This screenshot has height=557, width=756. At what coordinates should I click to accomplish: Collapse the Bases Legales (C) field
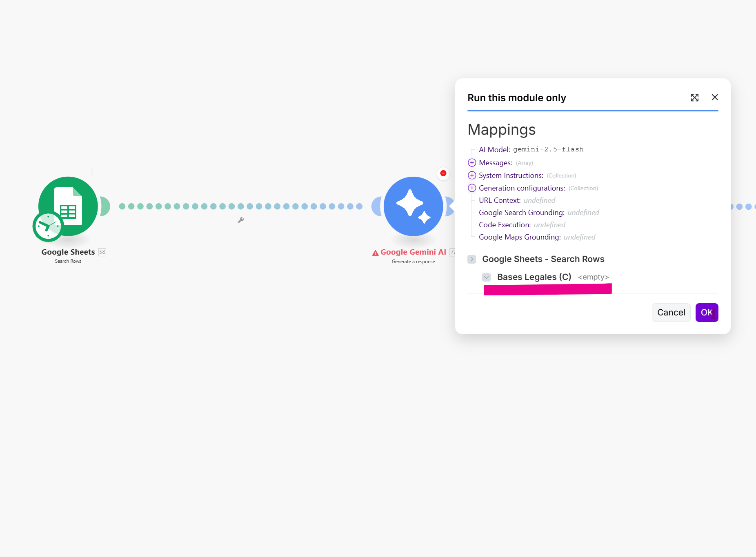486,277
